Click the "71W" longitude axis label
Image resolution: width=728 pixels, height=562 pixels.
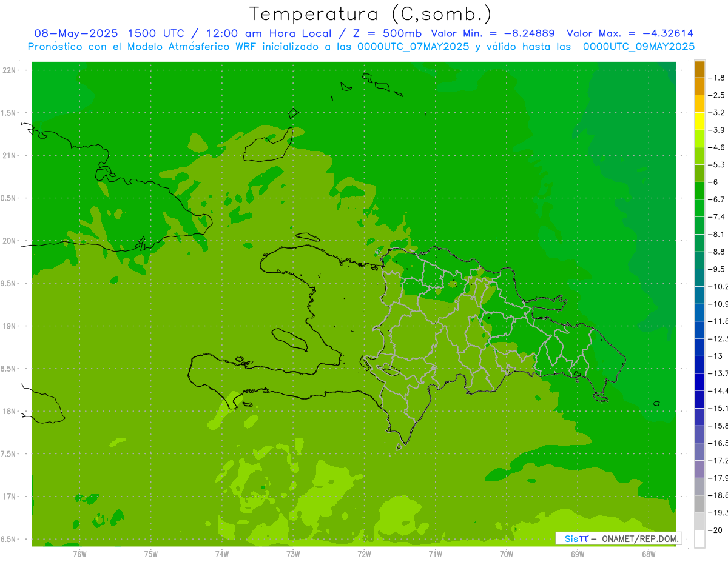(x=435, y=554)
